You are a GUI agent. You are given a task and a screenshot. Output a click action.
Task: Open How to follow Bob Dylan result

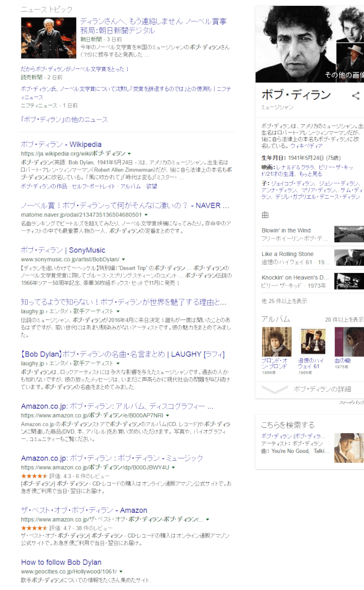(x=61, y=562)
